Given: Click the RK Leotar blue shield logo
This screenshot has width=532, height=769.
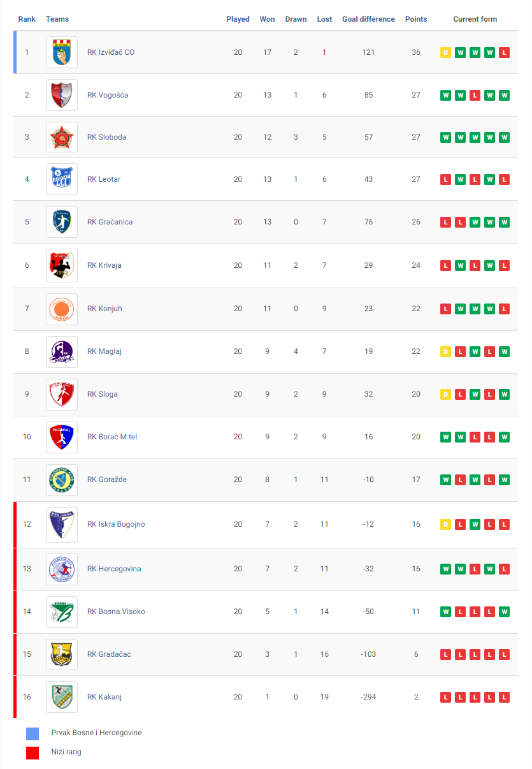Looking at the screenshot, I should [62, 179].
